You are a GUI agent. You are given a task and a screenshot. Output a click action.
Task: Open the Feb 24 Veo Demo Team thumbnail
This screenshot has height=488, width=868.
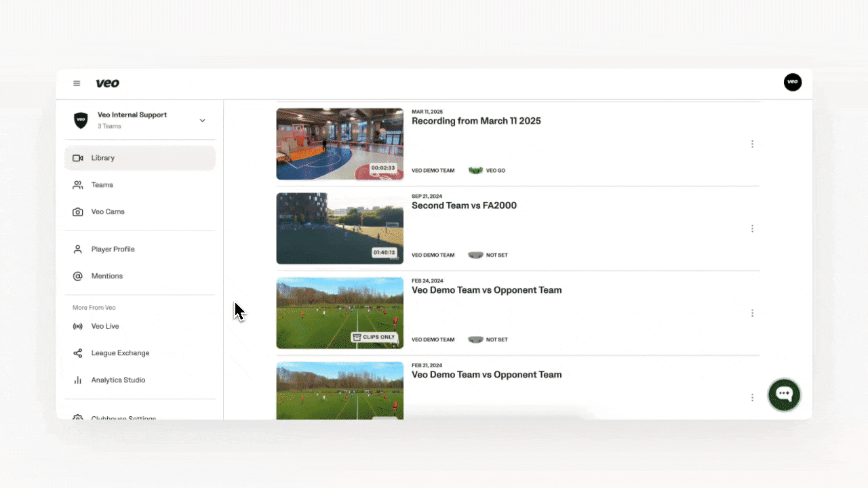coord(340,313)
